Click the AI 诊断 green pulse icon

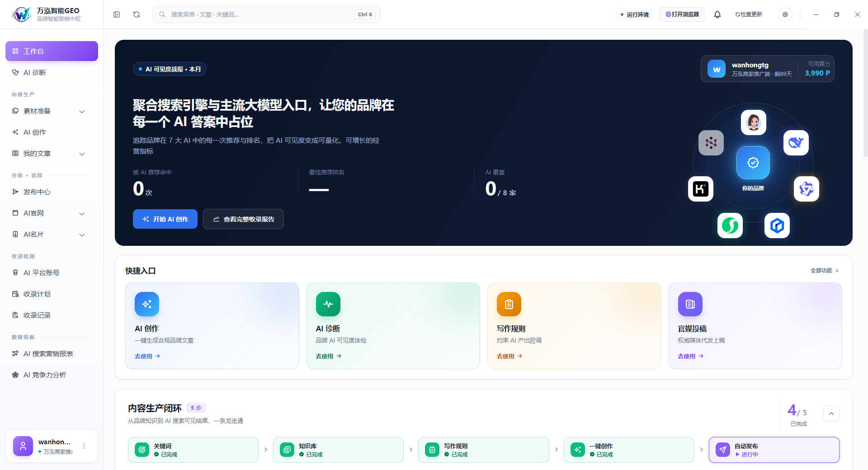tap(328, 304)
